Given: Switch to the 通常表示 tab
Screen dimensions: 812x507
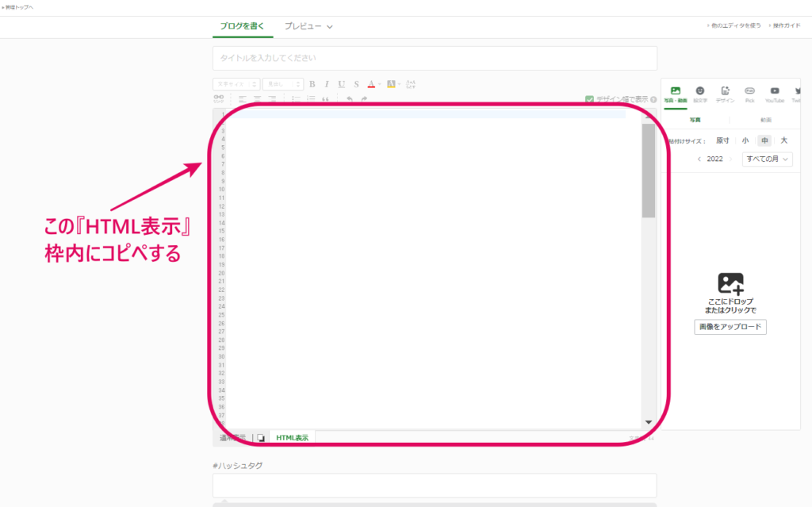Looking at the screenshot, I should 232,438.
